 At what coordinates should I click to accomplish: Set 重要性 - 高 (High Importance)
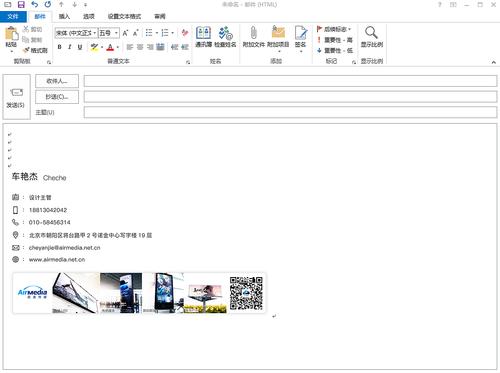point(334,40)
